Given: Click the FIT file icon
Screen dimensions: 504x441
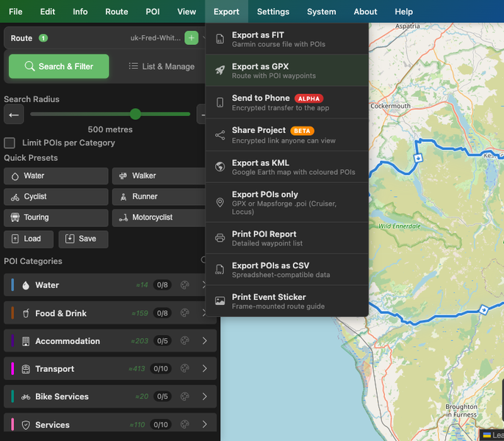Looking at the screenshot, I should tap(220, 39).
